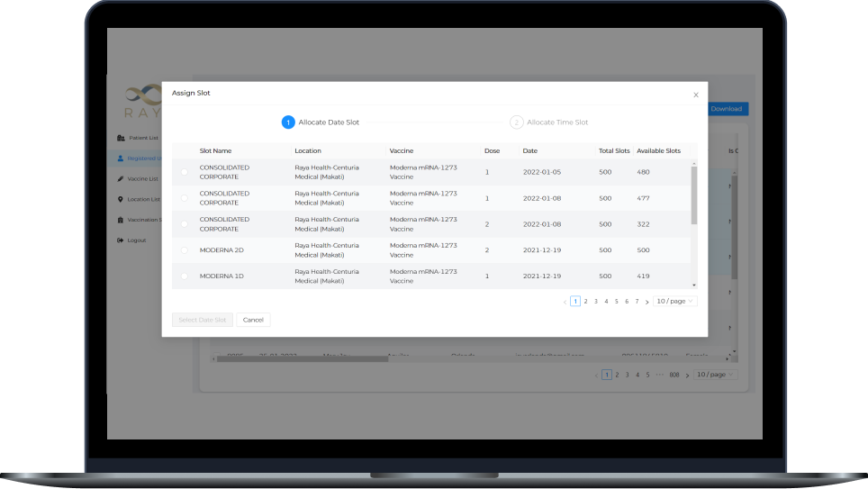Go to previous page in background table

596,376
